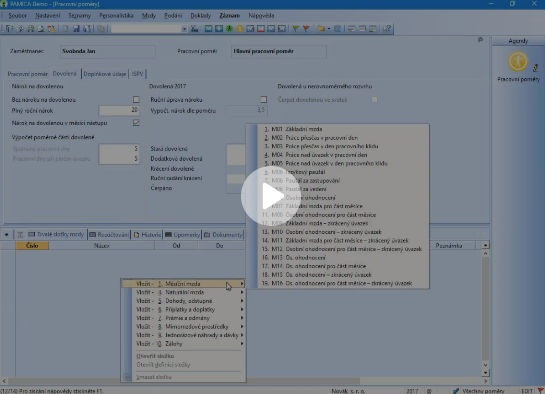Open the Historie tab in bottom panel
This screenshot has width=545, height=394.
(147, 235)
